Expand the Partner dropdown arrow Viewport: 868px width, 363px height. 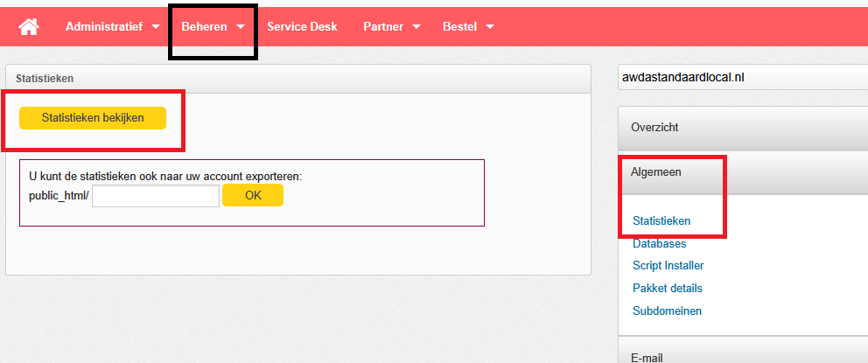416,26
